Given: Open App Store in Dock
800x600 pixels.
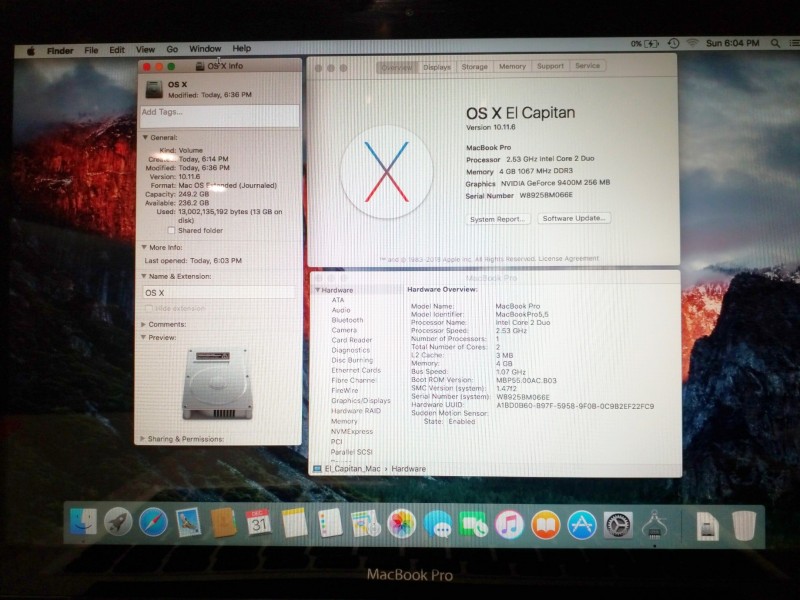Looking at the screenshot, I should pos(581,524).
